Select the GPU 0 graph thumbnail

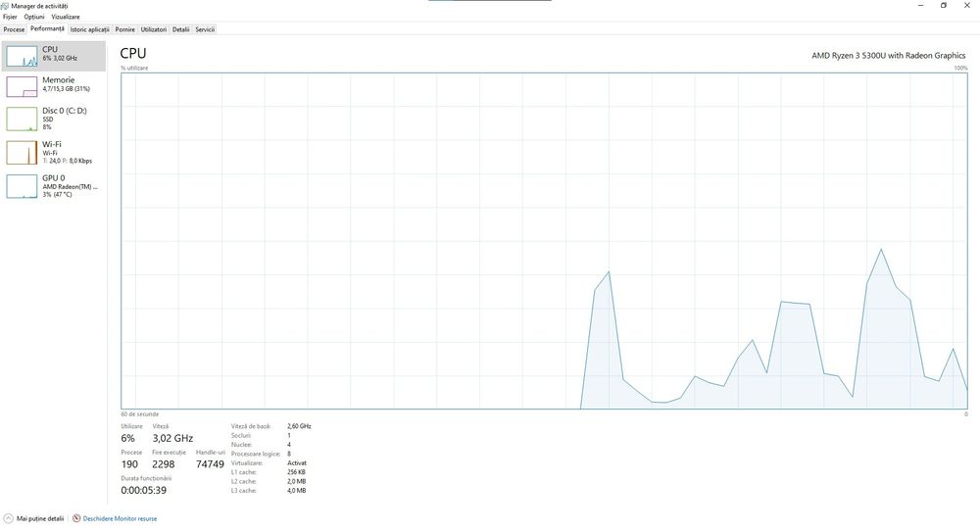coord(22,186)
